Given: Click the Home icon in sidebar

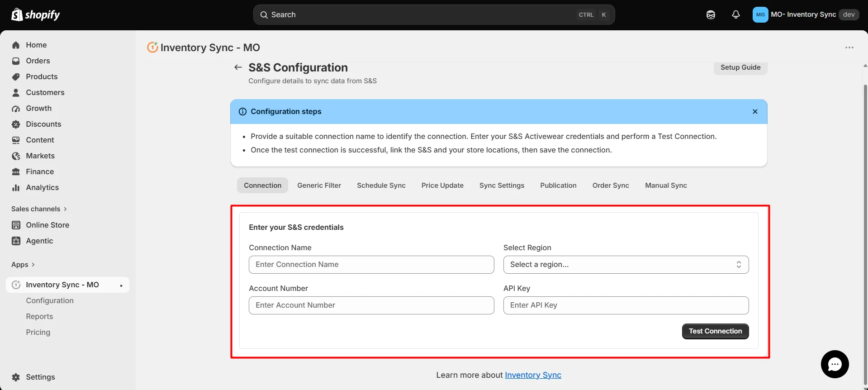Looking at the screenshot, I should click(16, 45).
